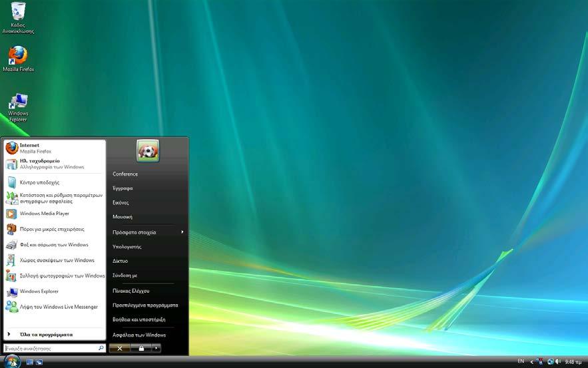Open the Recycle Bin desktop icon

18,17
